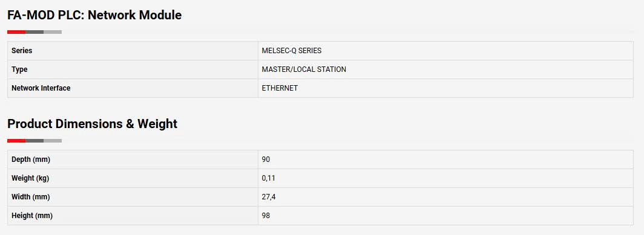Select the Depth (mm) label

click(x=31, y=159)
